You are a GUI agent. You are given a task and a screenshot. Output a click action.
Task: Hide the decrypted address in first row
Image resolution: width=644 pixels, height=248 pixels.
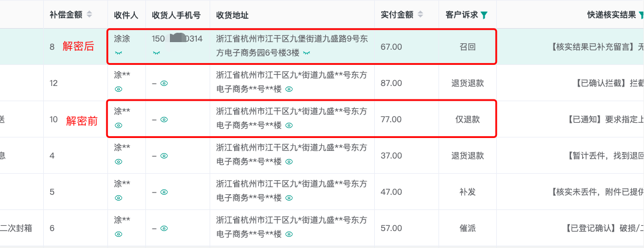tap(307, 53)
